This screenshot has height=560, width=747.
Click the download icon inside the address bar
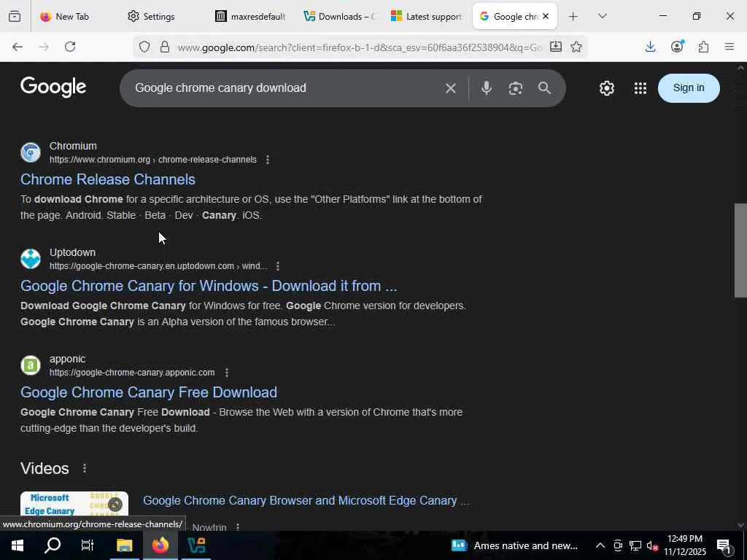point(555,47)
